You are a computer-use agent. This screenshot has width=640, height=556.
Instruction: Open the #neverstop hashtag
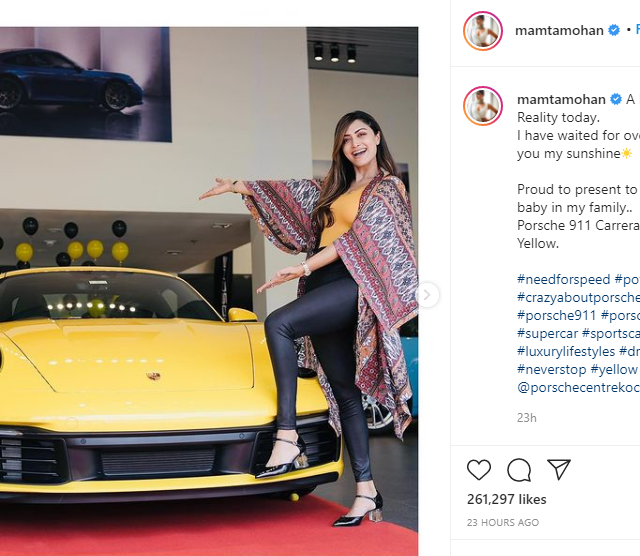tap(551, 369)
